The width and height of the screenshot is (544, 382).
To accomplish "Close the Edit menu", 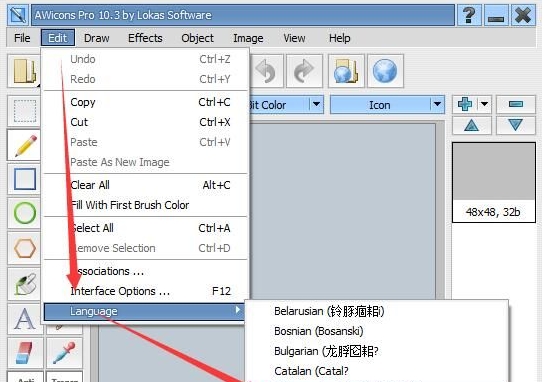I will [x=58, y=38].
